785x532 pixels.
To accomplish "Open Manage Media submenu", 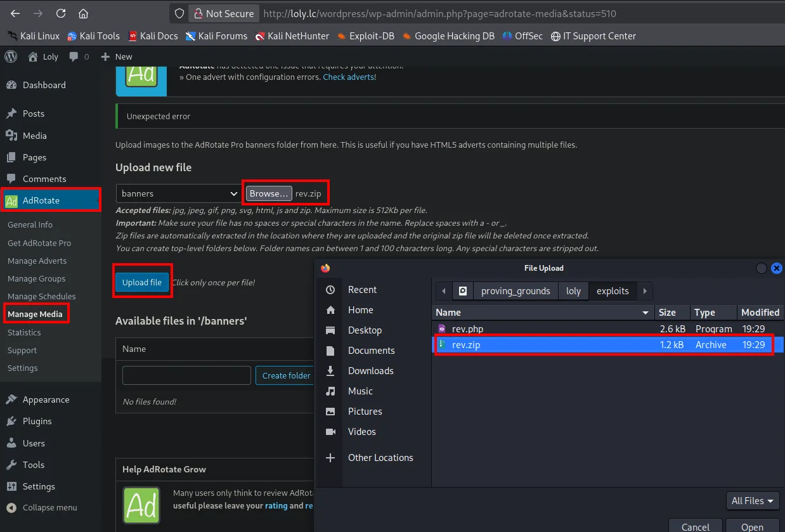I will (x=35, y=314).
